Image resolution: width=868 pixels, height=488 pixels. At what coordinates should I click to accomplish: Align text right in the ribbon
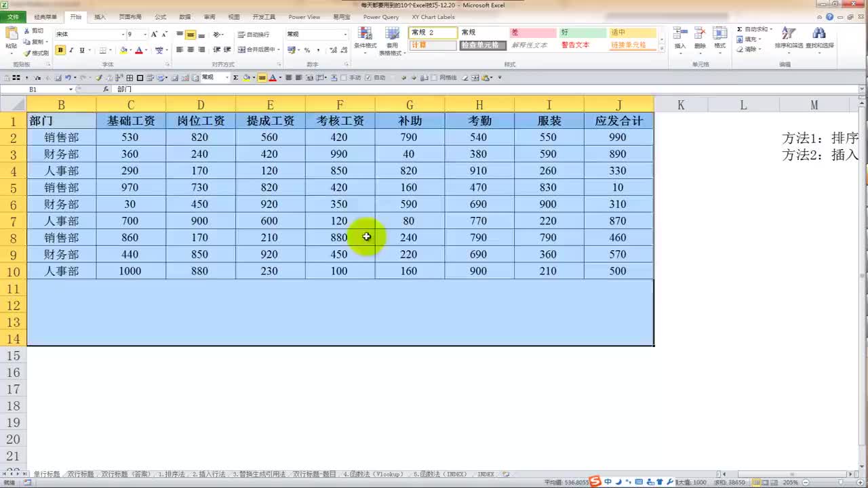tap(201, 49)
